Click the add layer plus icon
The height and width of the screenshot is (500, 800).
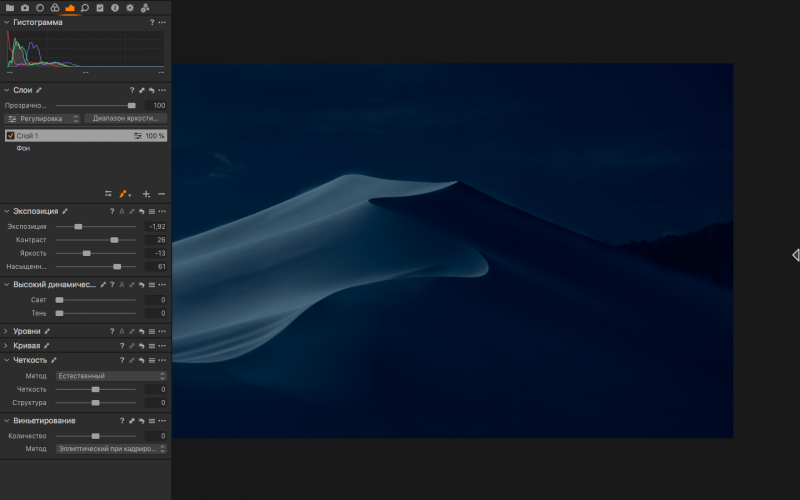point(146,194)
